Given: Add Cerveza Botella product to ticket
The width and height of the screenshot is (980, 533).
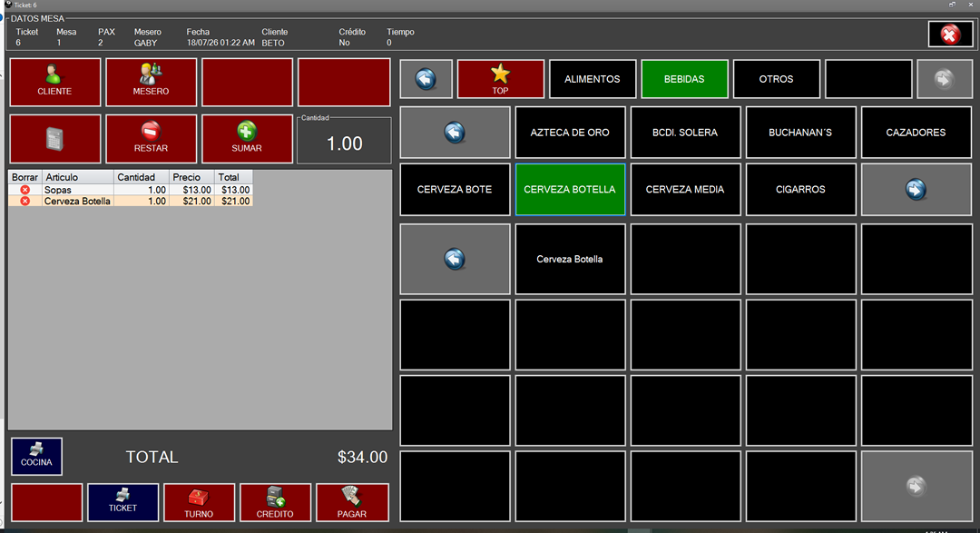Looking at the screenshot, I should click(x=570, y=259).
